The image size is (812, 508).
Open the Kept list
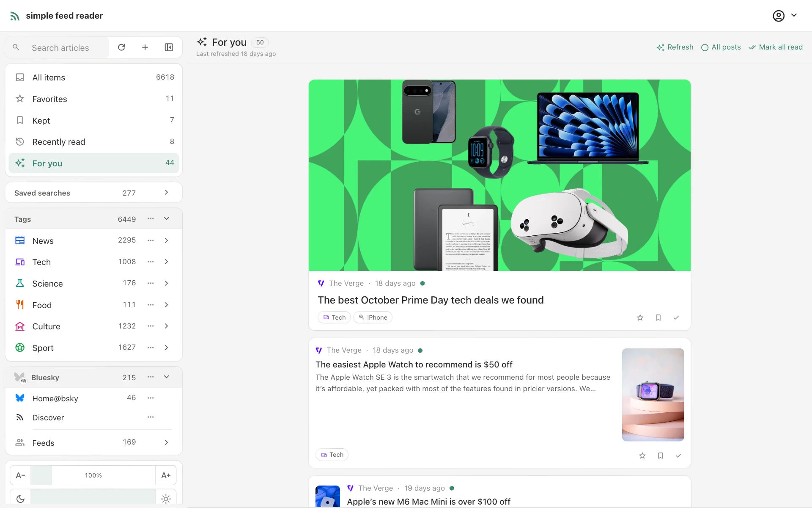click(94, 120)
